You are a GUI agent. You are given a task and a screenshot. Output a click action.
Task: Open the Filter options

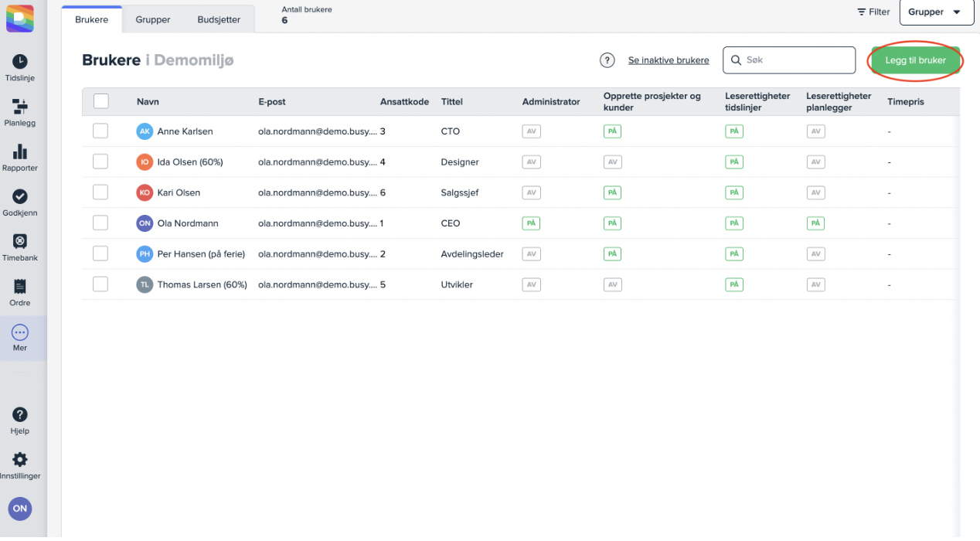click(873, 12)
